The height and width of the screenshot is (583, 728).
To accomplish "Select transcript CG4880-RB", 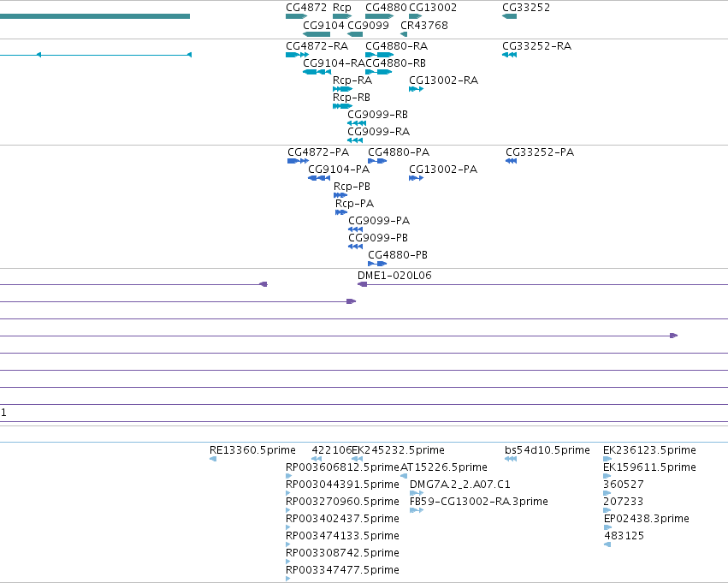I will [395, 63].
